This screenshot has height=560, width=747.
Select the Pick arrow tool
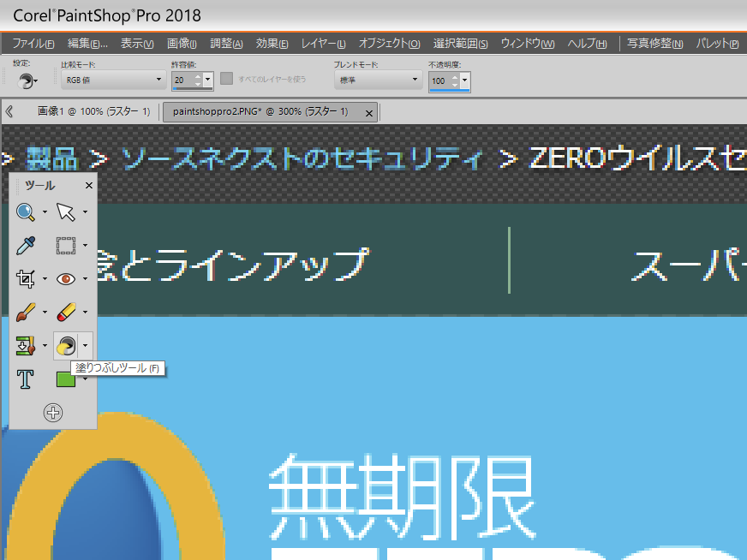click(65, 211)
